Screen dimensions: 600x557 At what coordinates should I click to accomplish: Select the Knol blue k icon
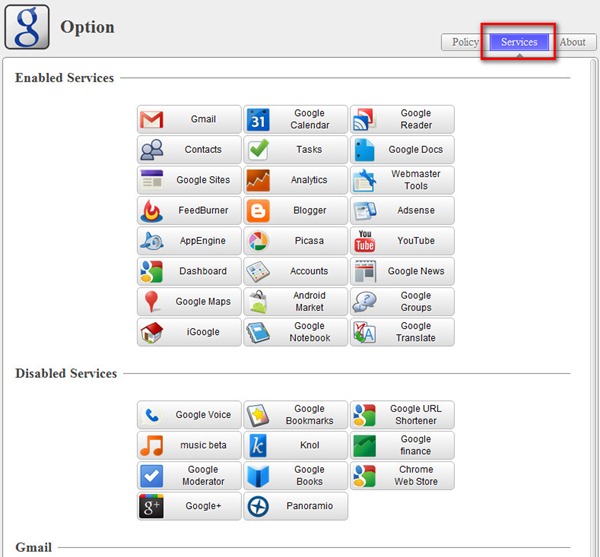pyautogui.click(x=258, y=445)
